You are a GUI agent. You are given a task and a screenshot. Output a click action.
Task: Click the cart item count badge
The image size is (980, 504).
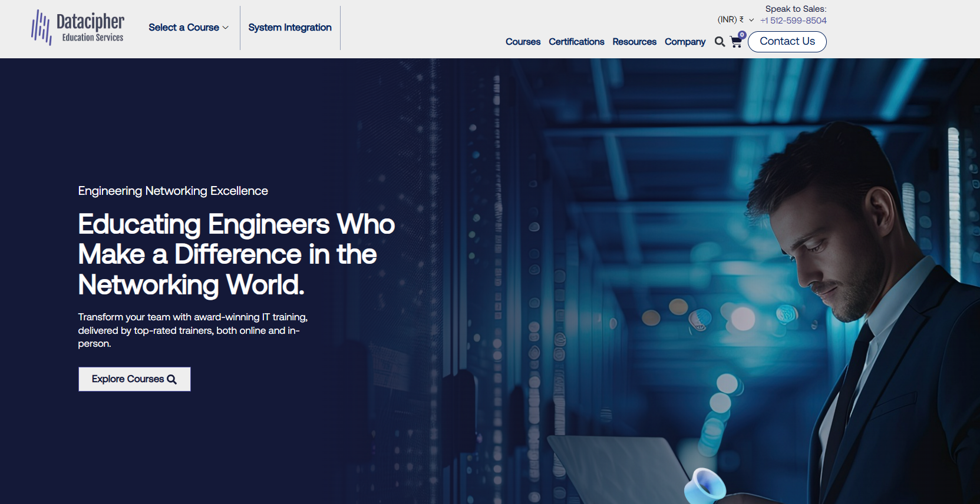pos(742,35)
